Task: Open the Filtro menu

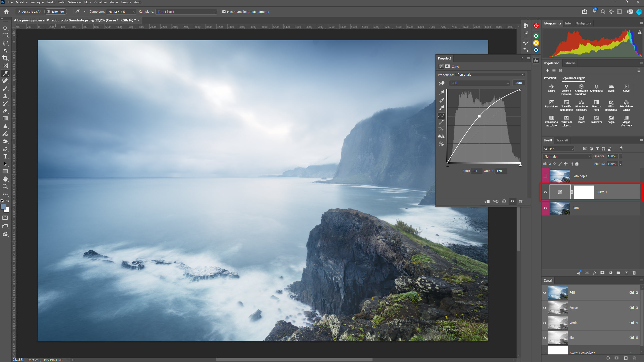Action: 87,2
